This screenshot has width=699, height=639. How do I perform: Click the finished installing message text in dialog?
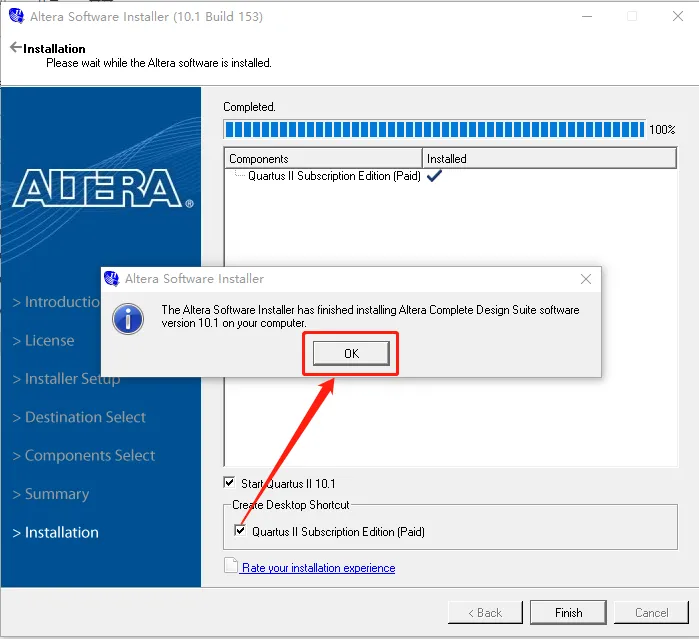(x=370, y=316)
